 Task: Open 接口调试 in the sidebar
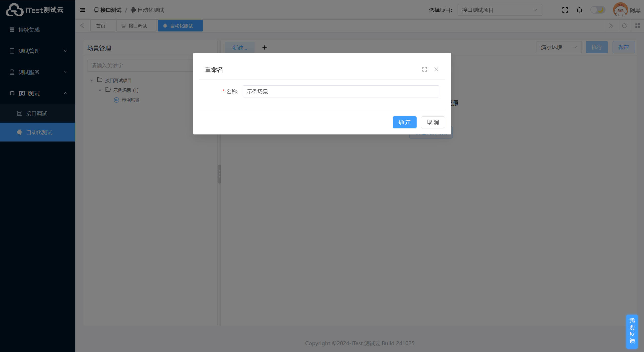coord(36,114)
